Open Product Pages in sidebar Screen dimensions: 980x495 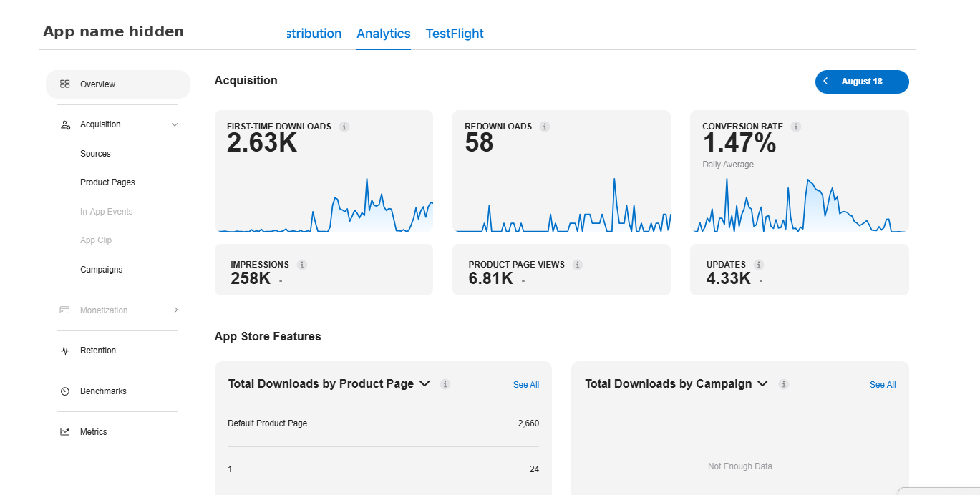tap(107, 182)
